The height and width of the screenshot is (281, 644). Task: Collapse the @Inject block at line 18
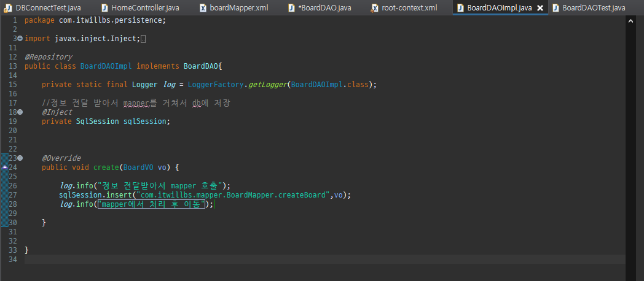20,112
